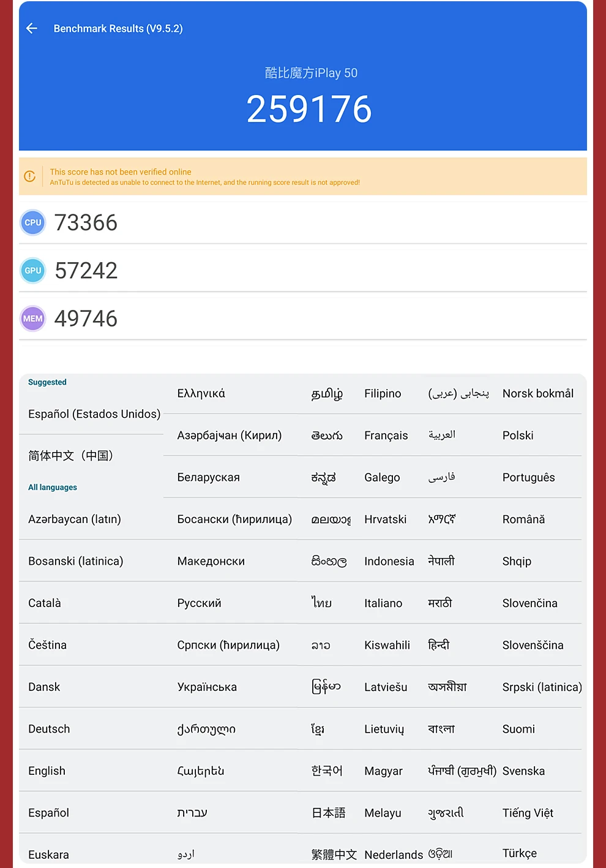Select Español (Estados Unidos) language

tap(94, 414)
